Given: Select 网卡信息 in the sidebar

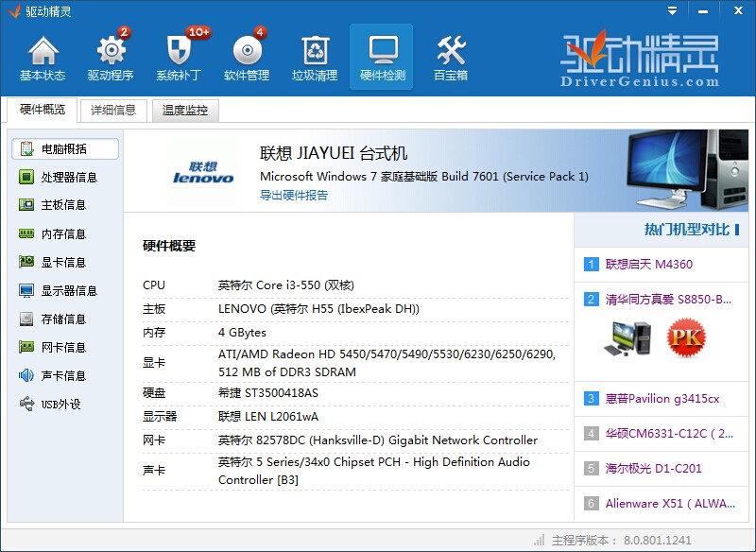Looking at the screenshot, I should coord(65,347).
